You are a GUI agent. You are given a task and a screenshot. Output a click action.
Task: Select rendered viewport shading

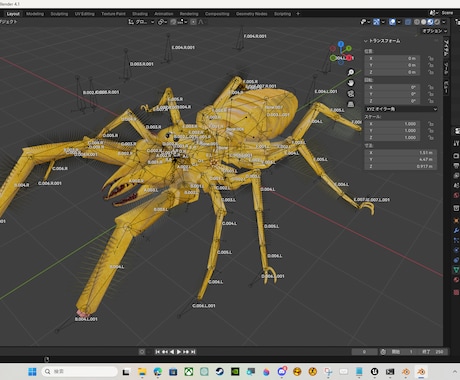coord(437,22)
